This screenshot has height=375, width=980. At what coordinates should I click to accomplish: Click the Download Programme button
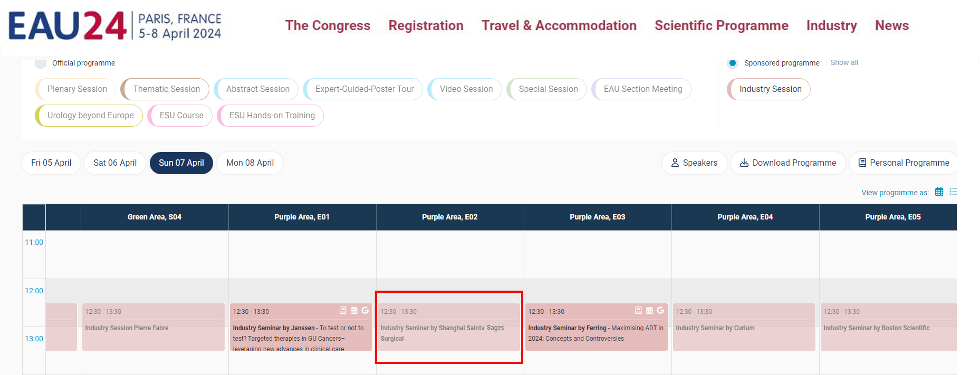(x=788, y=163)
